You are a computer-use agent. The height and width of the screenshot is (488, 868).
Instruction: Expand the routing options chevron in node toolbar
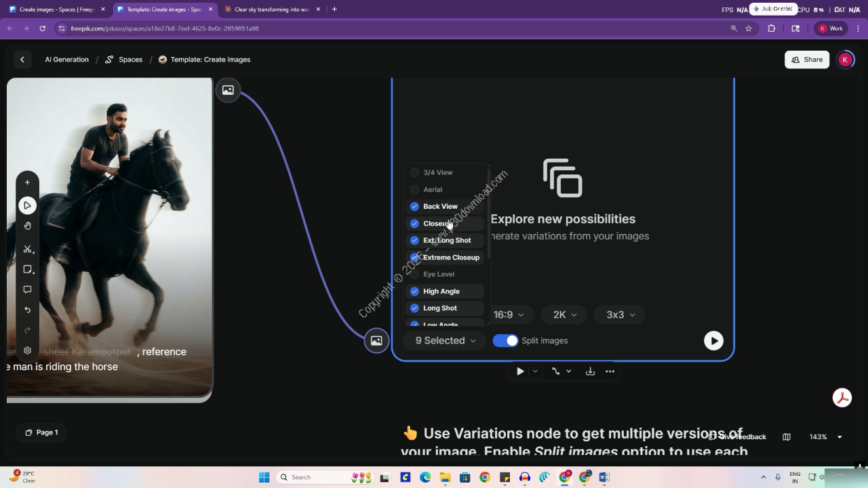[568, 371]
